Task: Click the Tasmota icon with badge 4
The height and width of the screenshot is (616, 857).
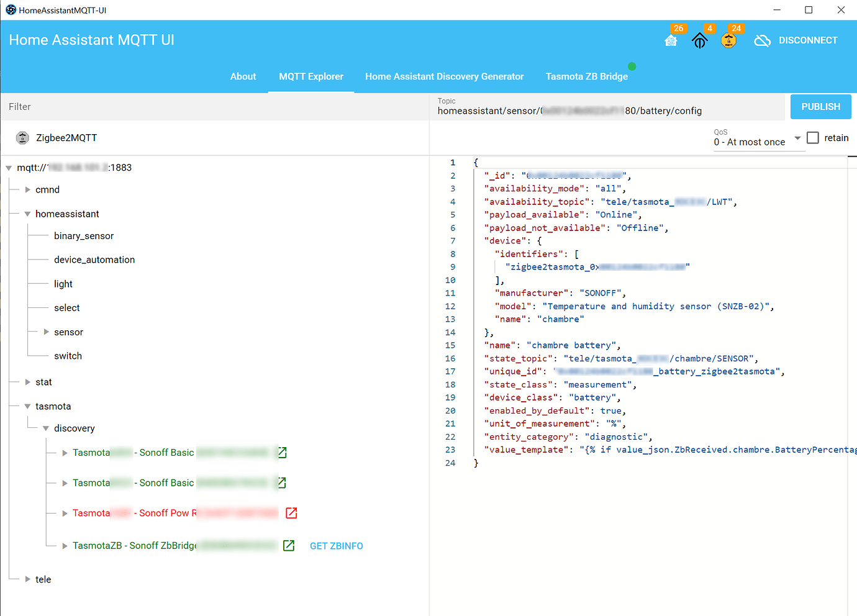Action: pyautogui.click(x=700, y=40)
